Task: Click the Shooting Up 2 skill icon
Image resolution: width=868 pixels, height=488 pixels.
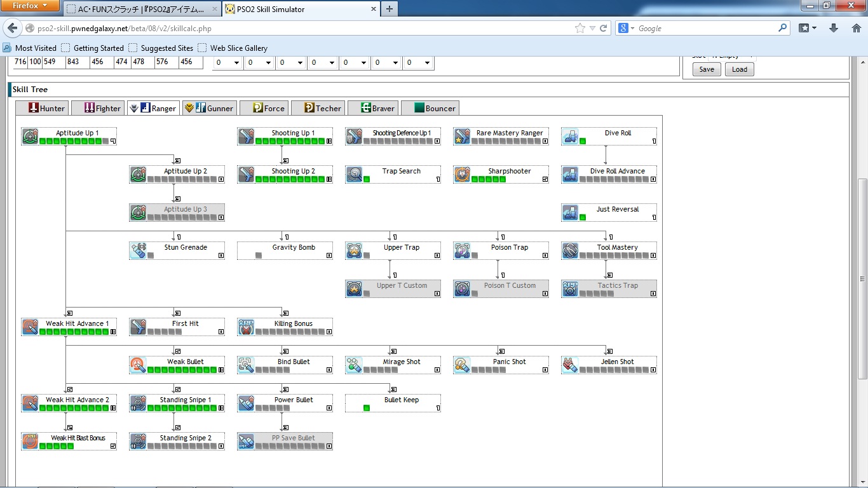Action: (x=246, y=175)
